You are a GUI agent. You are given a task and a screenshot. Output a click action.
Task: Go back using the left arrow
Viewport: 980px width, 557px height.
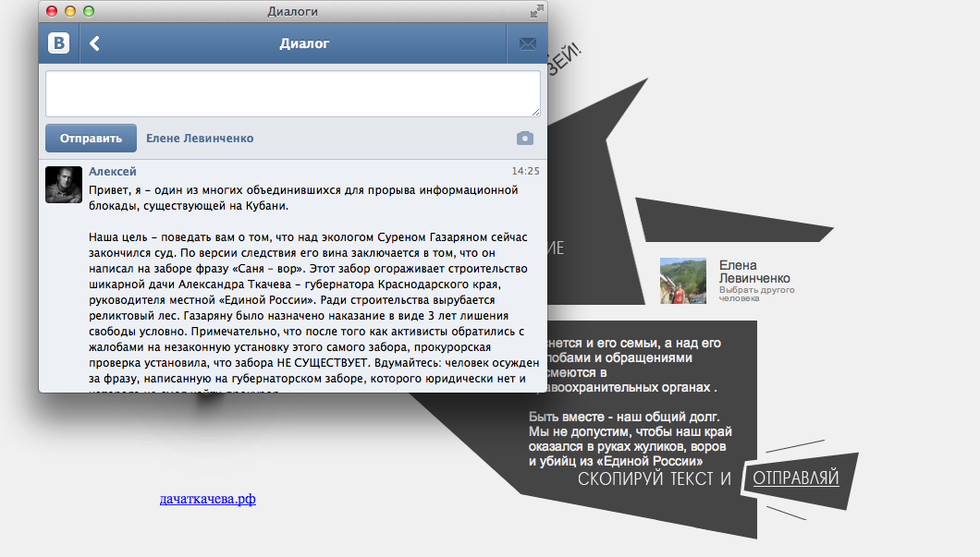pyautogui.click(x=94, y=43)
